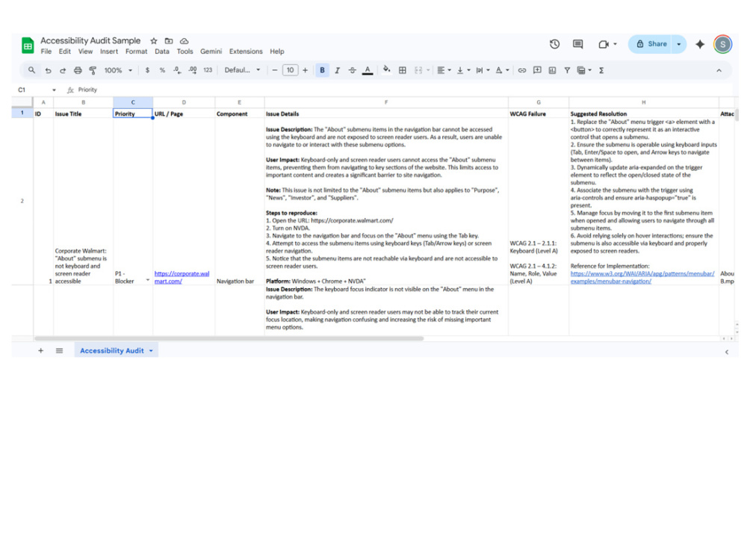This screenshot has width=747, height=560.
Task: Collapse the toolbar with chevron
Action: pos(719,70)
